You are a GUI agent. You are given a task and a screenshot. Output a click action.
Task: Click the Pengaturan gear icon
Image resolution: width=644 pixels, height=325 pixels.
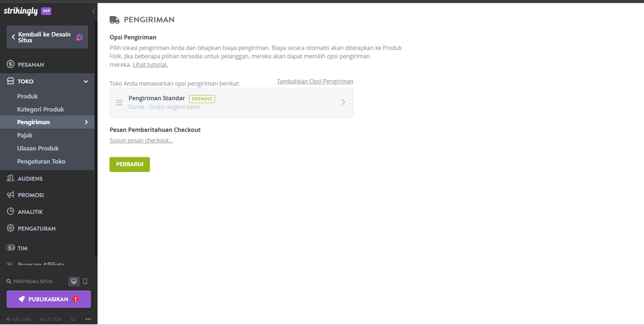tap(10, 228)
